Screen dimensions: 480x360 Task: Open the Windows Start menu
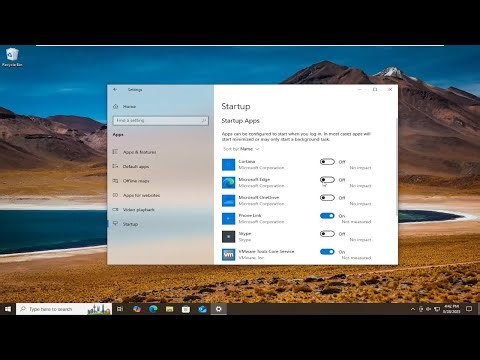(x=8, y=309)
